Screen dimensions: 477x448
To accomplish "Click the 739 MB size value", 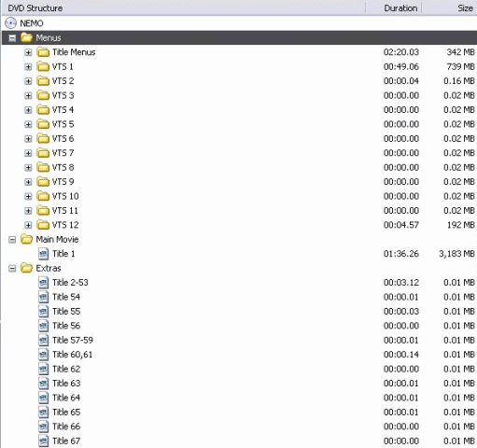I will pyautogui.click(x=461, y=66).
